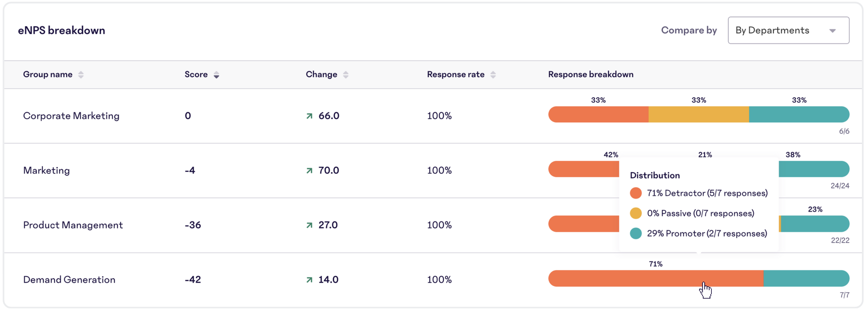Image resolution: width=868 pixels, height=312 pixels.
Task: Click Demand Generation 100% response rate
Action: coord(439,280)
